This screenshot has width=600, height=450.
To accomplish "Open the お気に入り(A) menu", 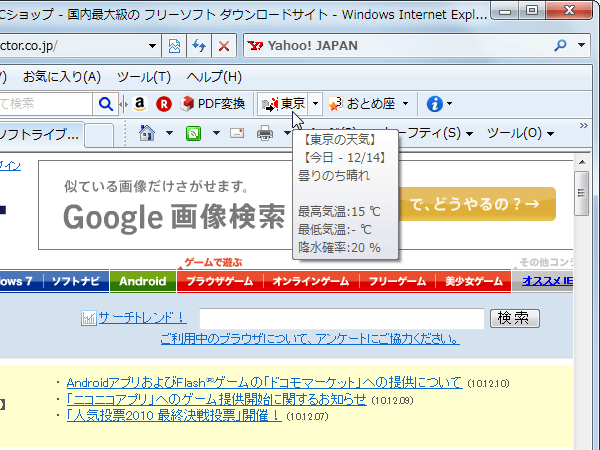I will [x=62, y=77].
